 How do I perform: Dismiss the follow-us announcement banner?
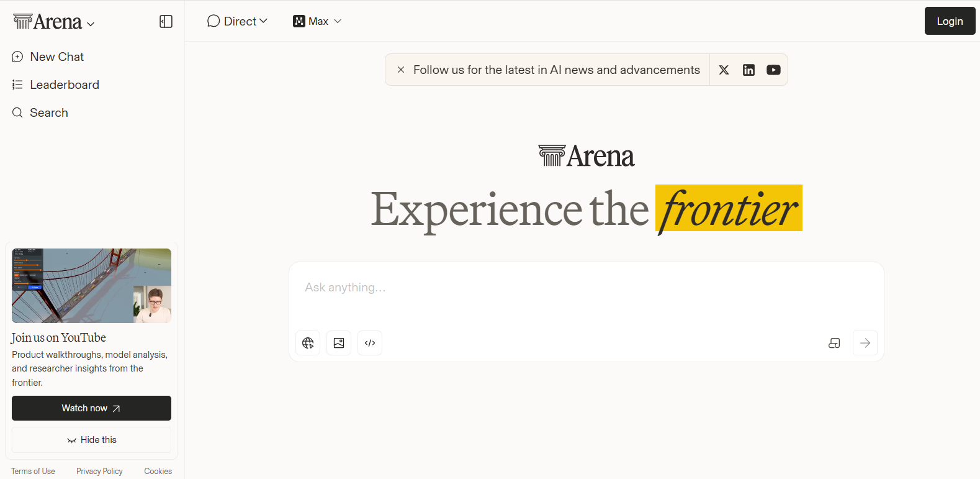[401, 70]
